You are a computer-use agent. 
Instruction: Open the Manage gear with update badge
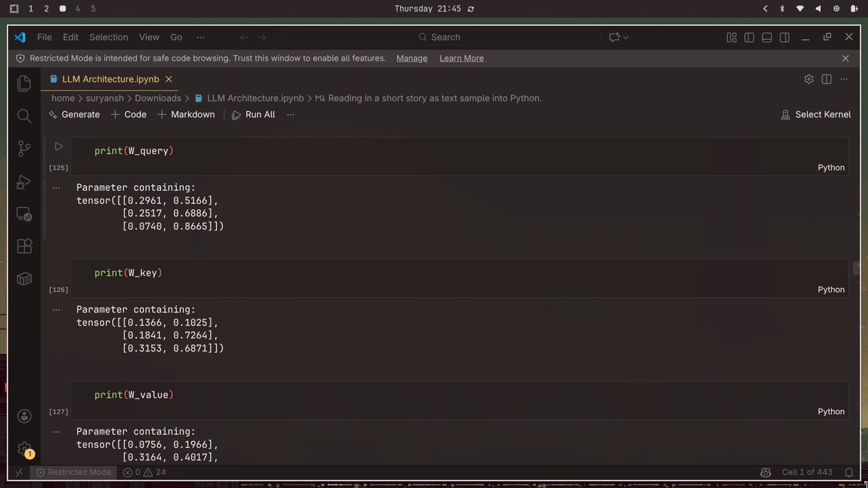coord(24,449)
